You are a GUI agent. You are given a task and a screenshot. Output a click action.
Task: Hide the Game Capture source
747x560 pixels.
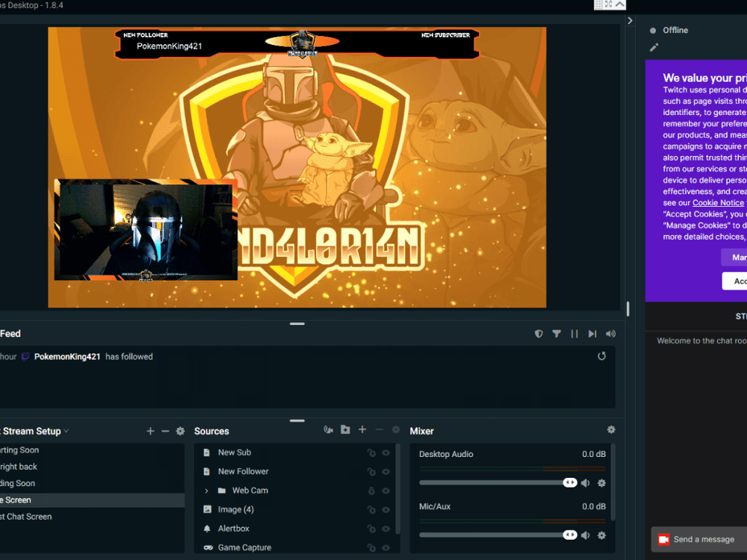coord(386,548)
